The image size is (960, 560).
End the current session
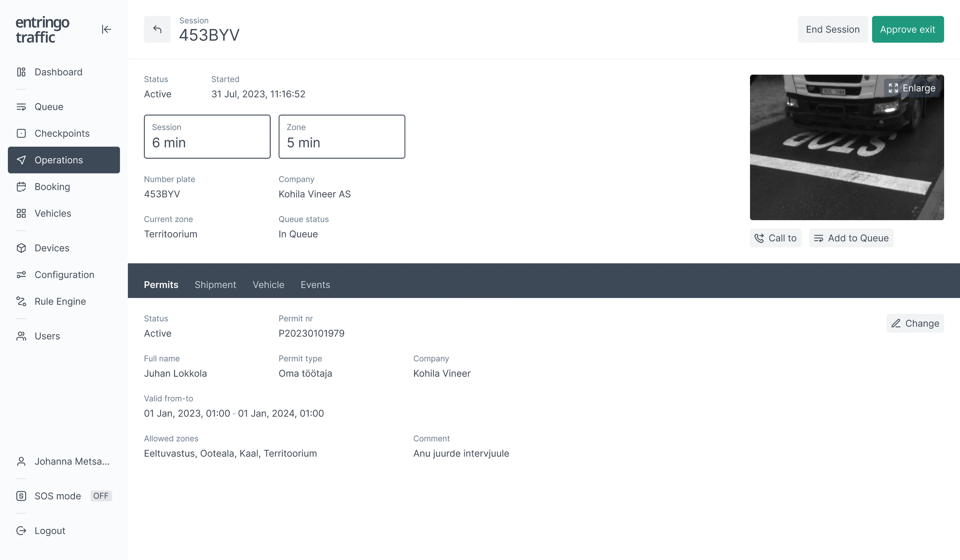click(832, 29)
